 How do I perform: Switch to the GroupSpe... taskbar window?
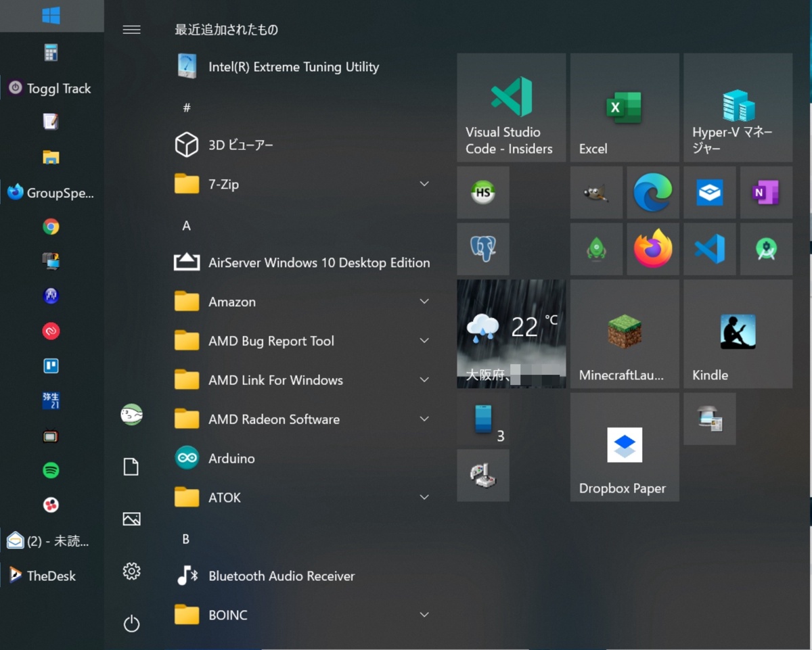(x=51, y=193)
